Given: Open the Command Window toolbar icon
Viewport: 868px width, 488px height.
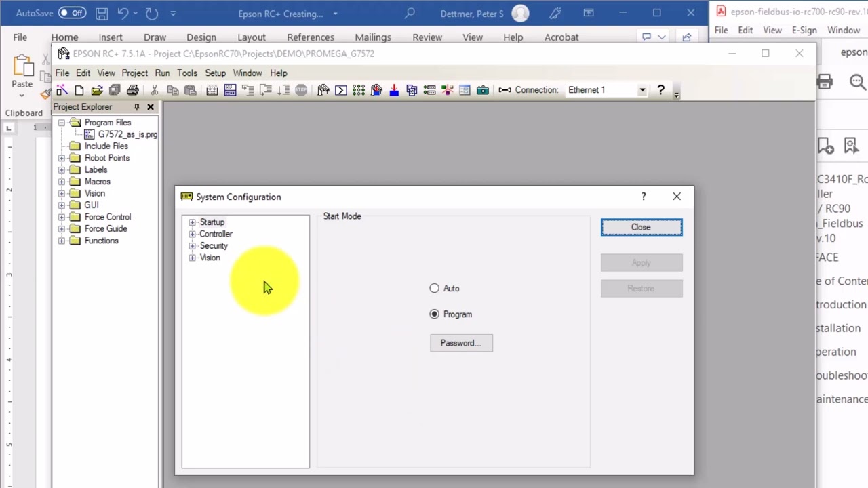Looking at the screenshot, I should click(x=341, y=90).
